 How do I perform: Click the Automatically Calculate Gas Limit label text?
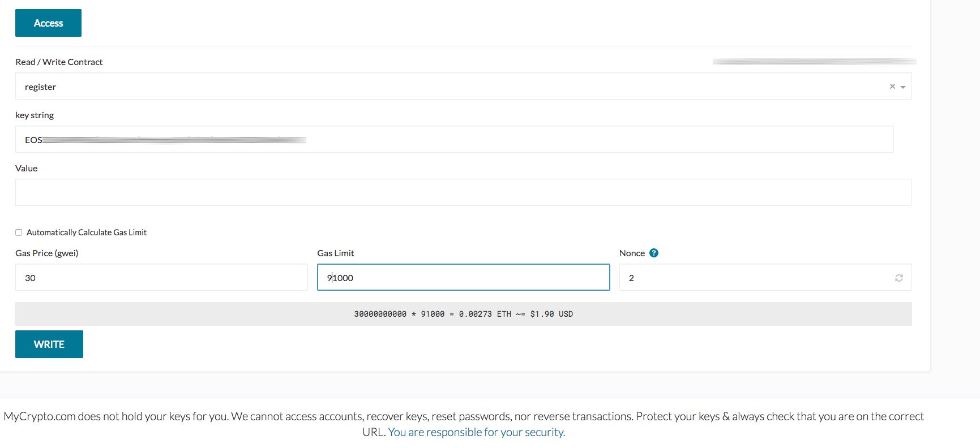click(87, 232)
